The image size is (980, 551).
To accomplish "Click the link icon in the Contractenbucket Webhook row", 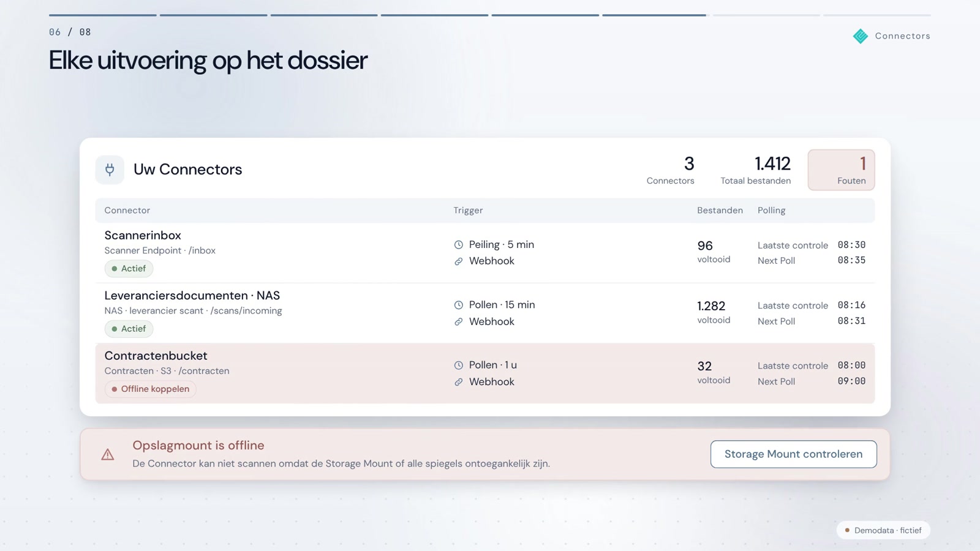I will coord(459,382).
